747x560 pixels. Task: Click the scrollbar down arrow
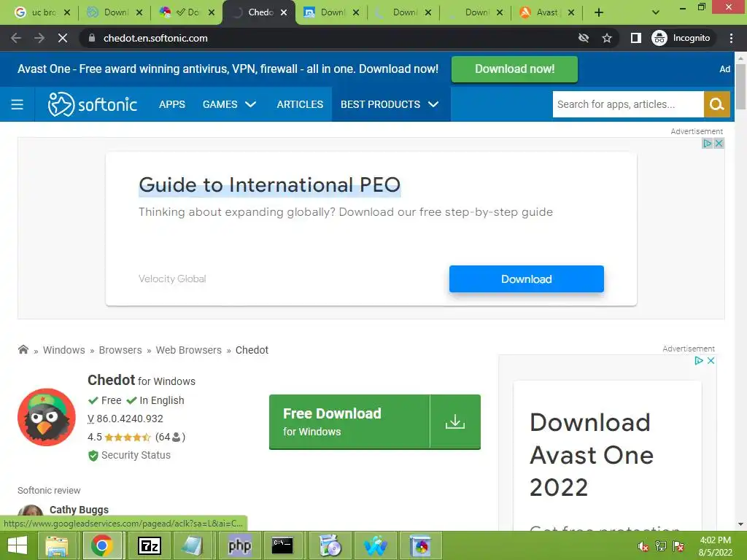741,524
